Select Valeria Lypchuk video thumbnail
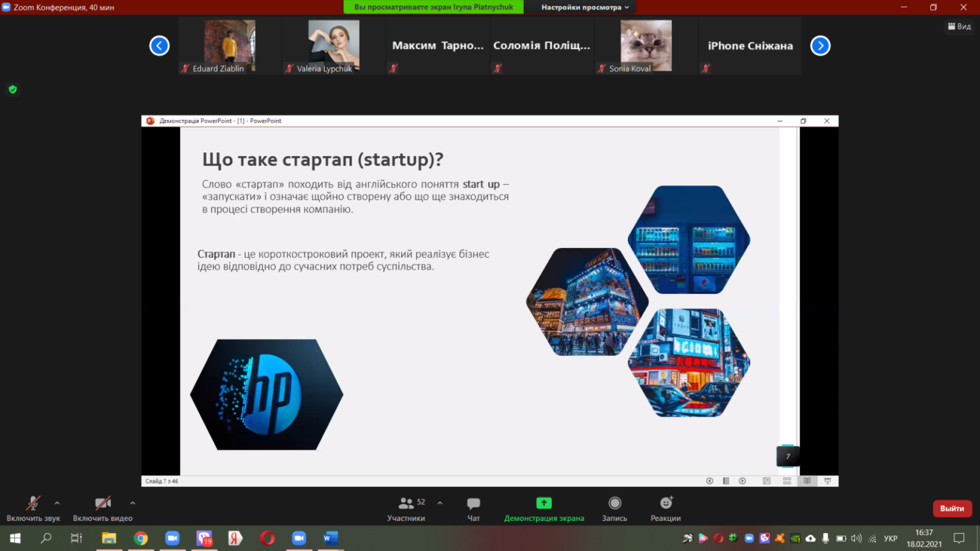The width and height of the screenshot is (980, 551). [334, 46]
